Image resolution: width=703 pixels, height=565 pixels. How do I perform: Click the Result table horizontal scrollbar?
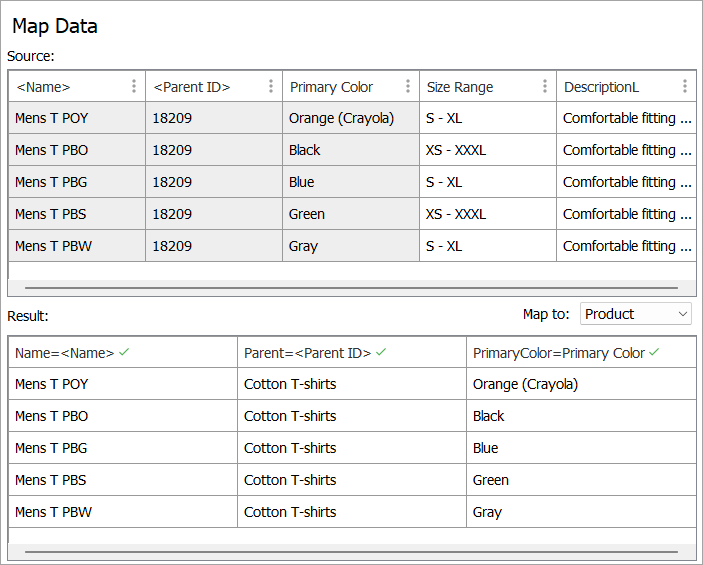click(x=350, y=551)
